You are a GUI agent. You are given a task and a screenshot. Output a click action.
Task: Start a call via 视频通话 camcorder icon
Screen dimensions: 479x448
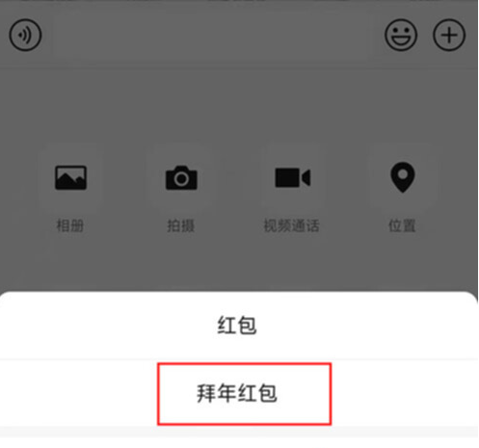[x=292, y=177]
